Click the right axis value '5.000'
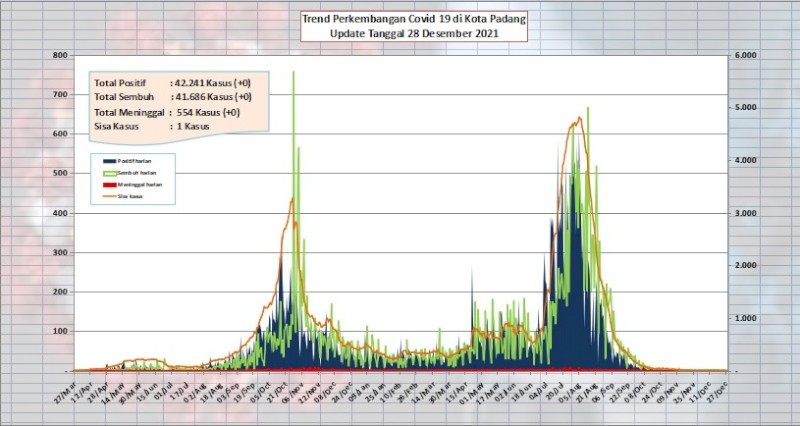This screenshot has height=426, width=800. coord(746,108)
